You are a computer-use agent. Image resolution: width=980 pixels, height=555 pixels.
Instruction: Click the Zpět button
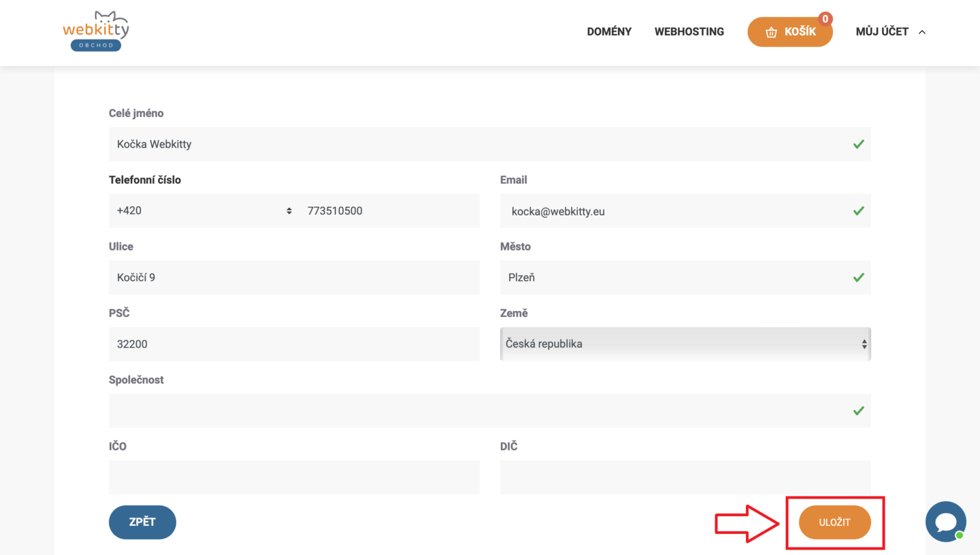[142, 522]
